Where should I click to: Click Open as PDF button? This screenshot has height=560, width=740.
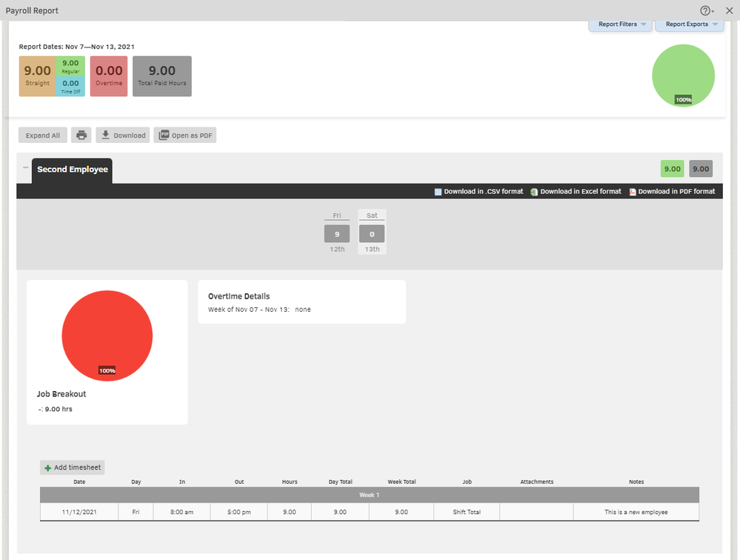pos(185,136)
